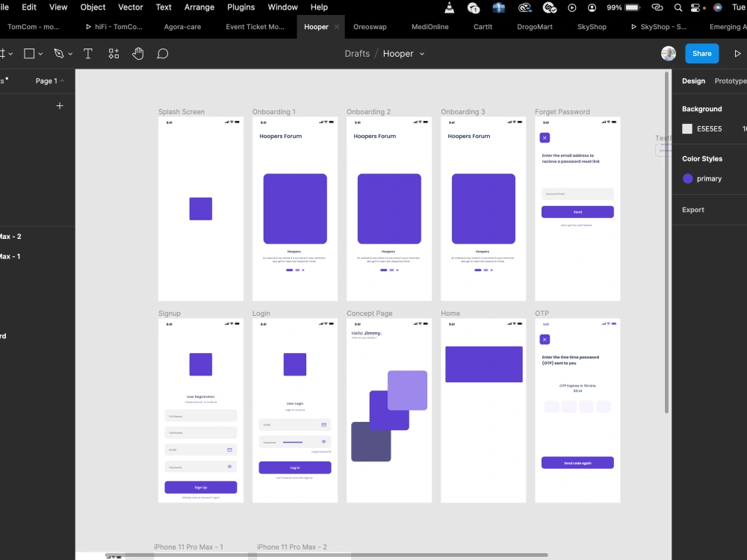
Task: Open the Window menu
Action: (x=282, y=7)
